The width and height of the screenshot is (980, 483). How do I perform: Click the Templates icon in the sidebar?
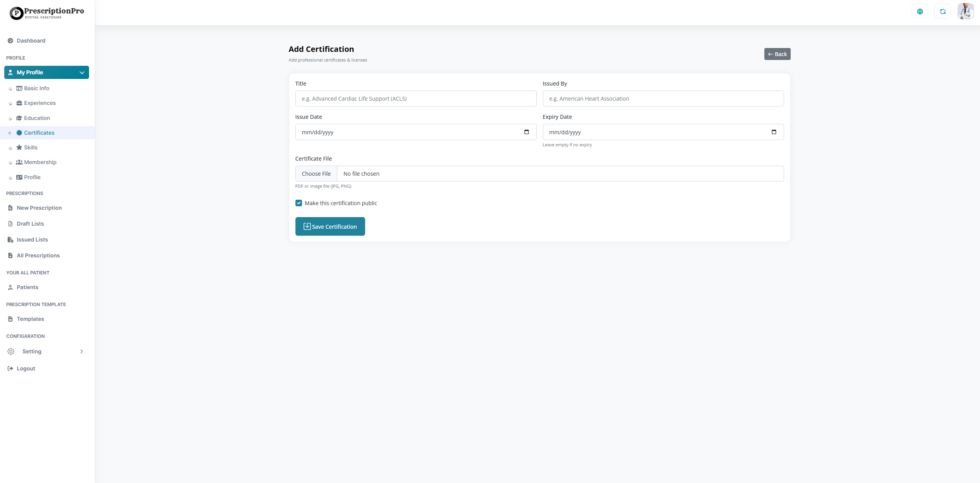click(x=10, y=319)
